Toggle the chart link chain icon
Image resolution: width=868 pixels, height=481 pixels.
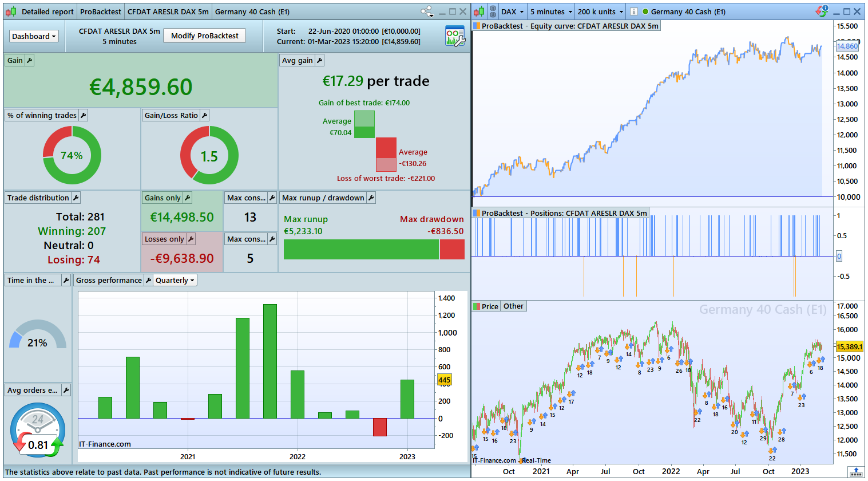(x=493, y=11)
